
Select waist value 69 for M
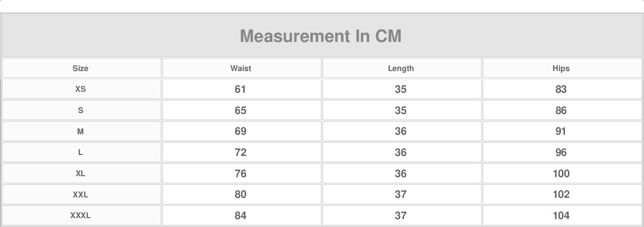pyautogui.click(x=241, y=131)
